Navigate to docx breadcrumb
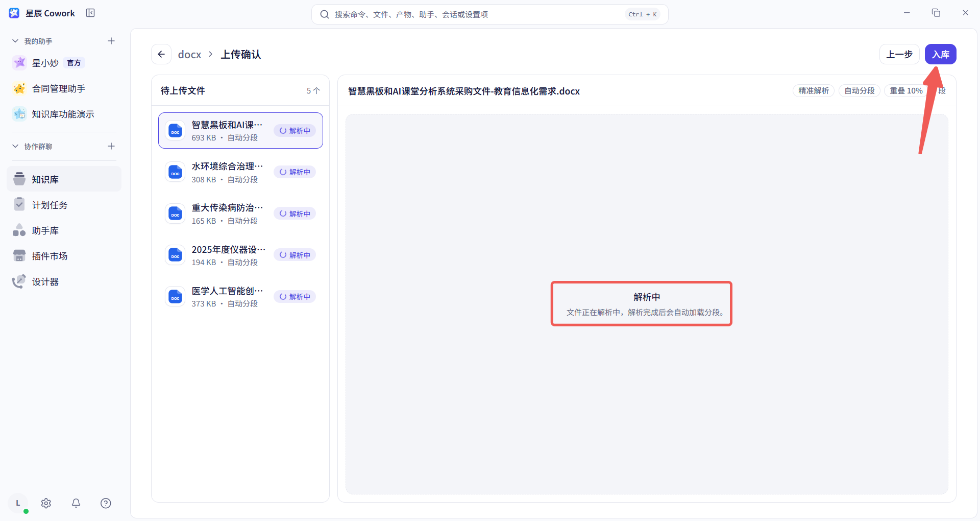Image resolution: width=980 pixels, height=521 pixels. coord(189,54)
